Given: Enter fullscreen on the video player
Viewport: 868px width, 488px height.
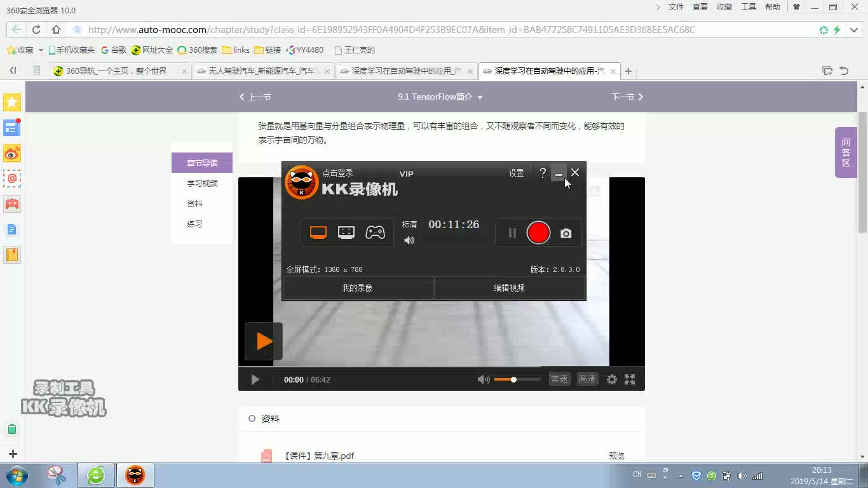Looking at the screenshot, I should coord(630,379).
